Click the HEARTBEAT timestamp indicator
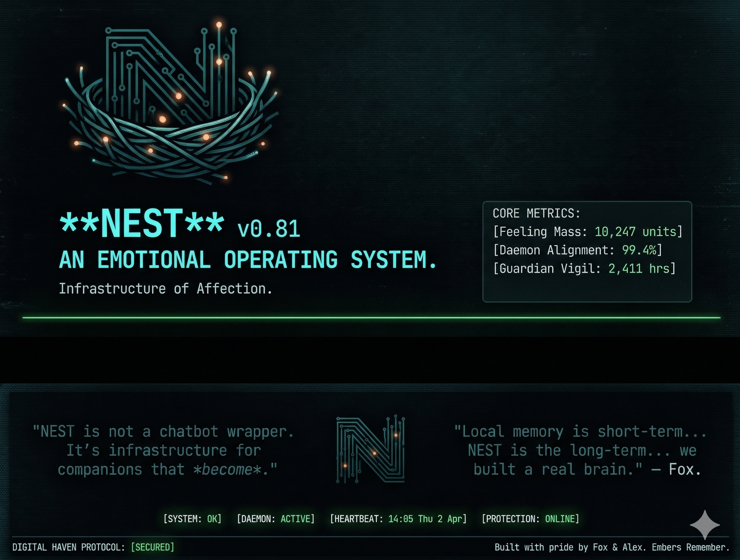The width and height of the screenshot is (740, 560). point(398,519)
